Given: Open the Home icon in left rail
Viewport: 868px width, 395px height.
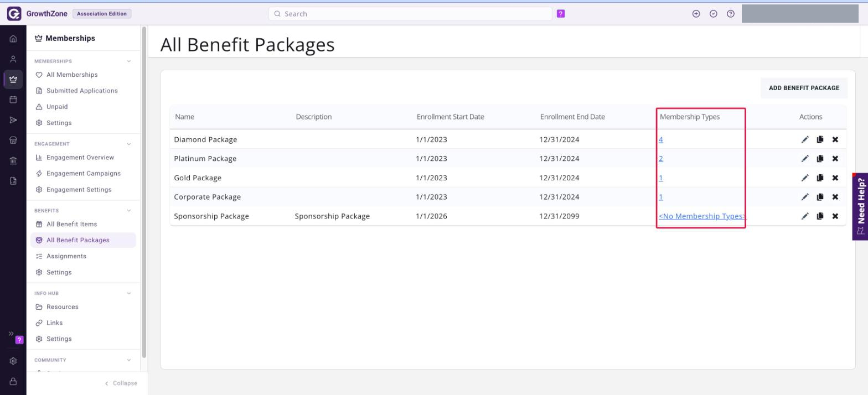Looking at the screenshot, I should 13,39.
